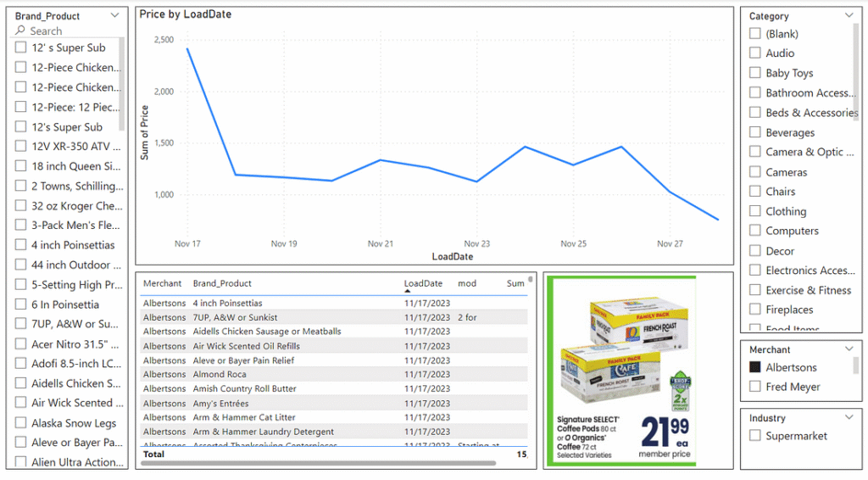Click the Merchant slicer scrollbar
The height and width of the screenshot is (480, 868).
click(856, 366)
